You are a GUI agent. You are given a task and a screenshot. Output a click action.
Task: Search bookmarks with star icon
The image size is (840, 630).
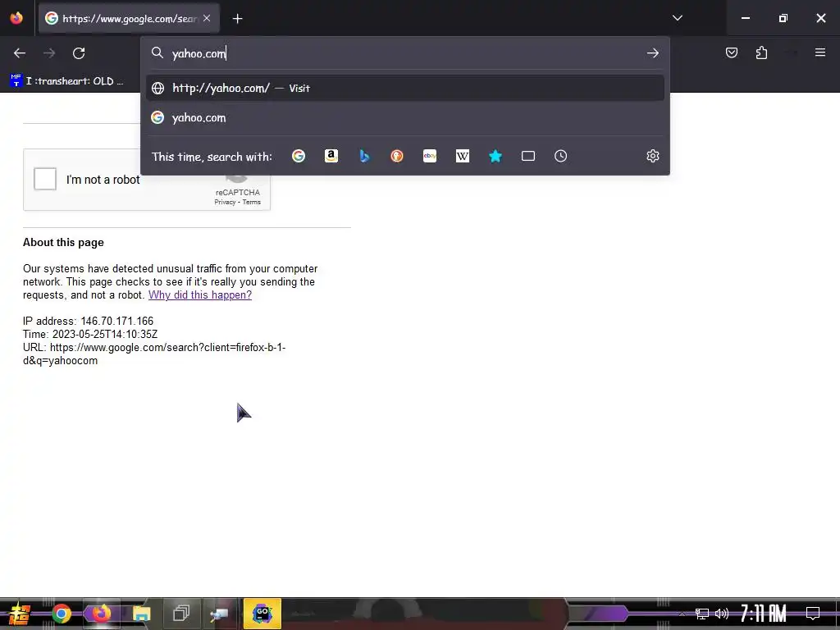495,156
